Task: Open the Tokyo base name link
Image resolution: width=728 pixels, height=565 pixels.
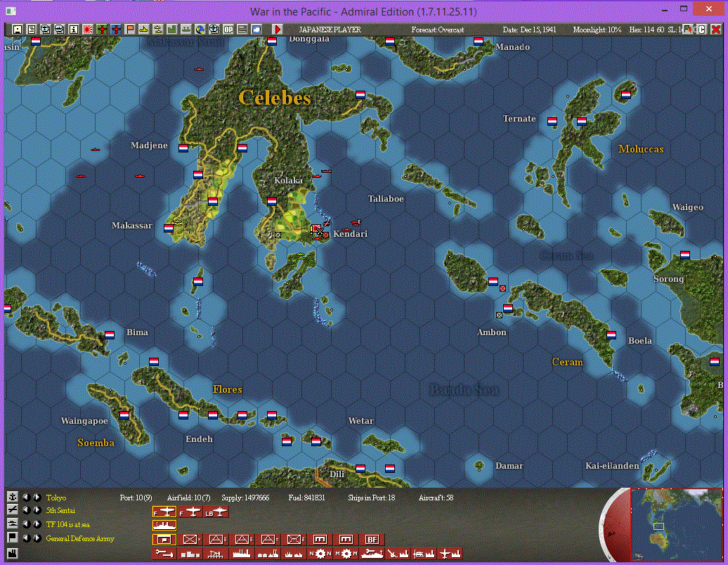Action: coord(56,498)
